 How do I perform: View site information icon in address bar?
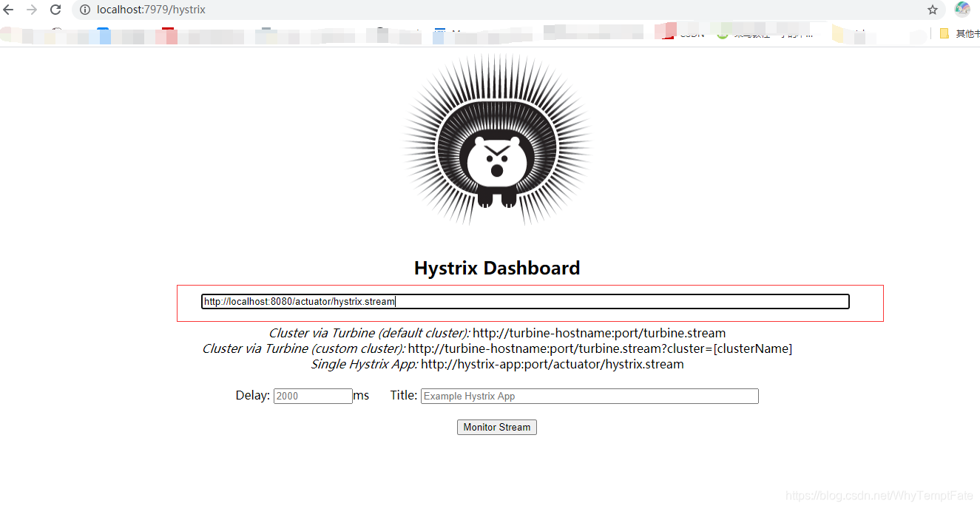84,10
